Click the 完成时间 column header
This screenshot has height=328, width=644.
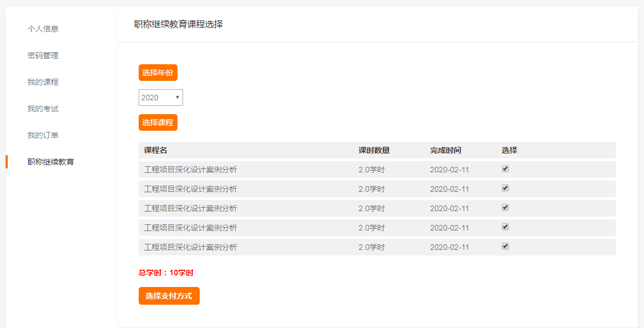coord(445,150)
